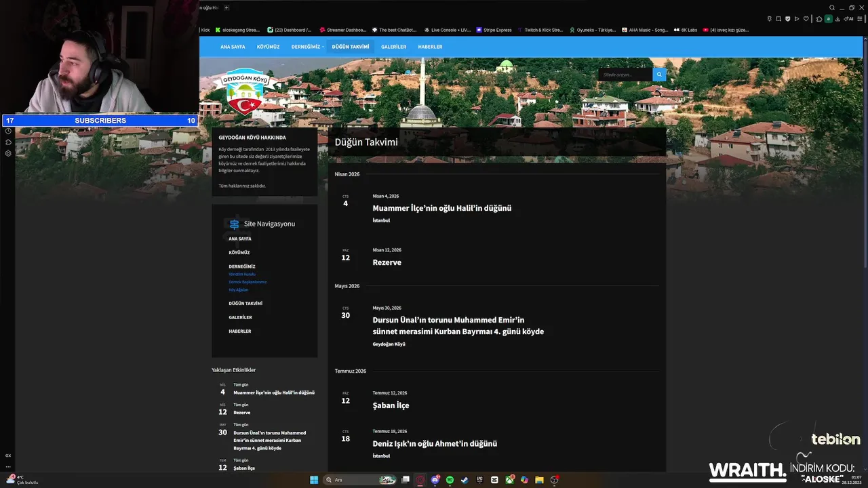Go to ANA SAYFA in top menu

(x=233, y=47)
